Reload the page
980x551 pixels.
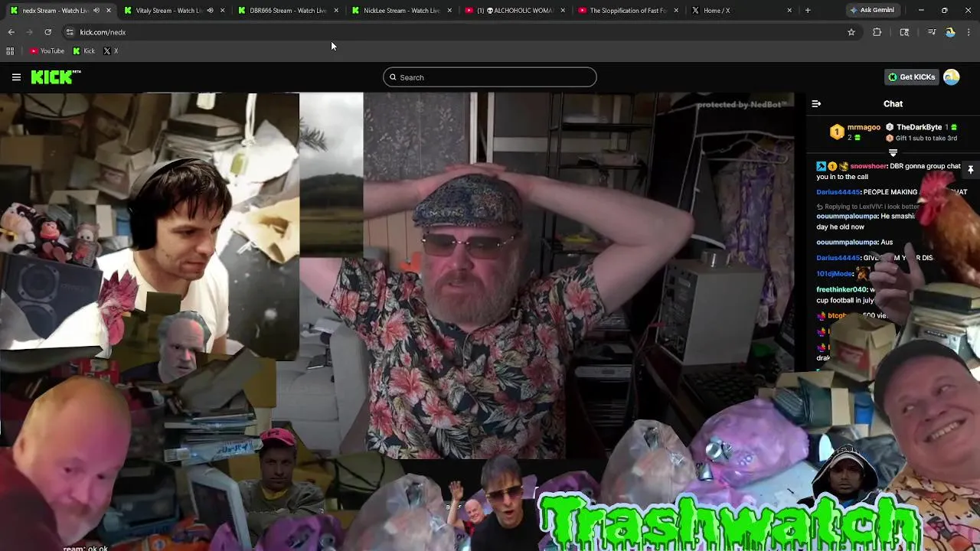tap(48, 32)
